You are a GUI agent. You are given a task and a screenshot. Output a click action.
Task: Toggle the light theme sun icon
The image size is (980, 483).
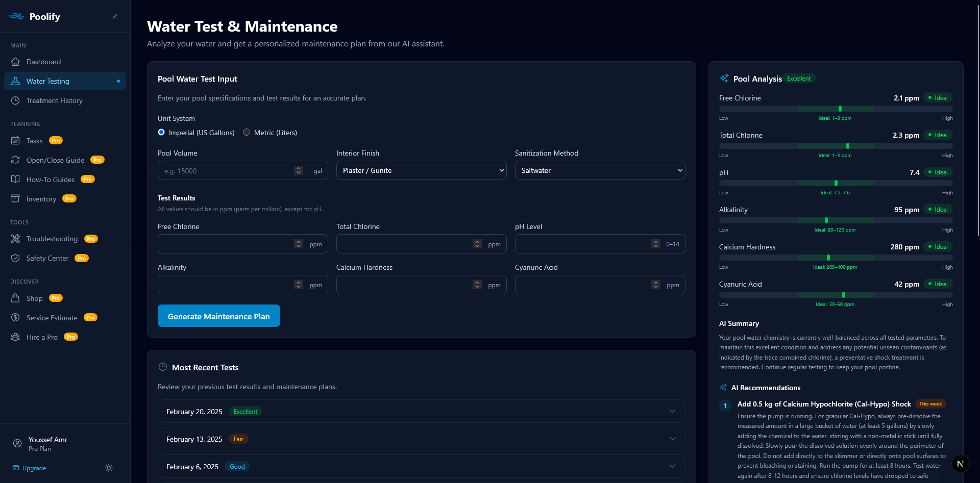(108, 468)
